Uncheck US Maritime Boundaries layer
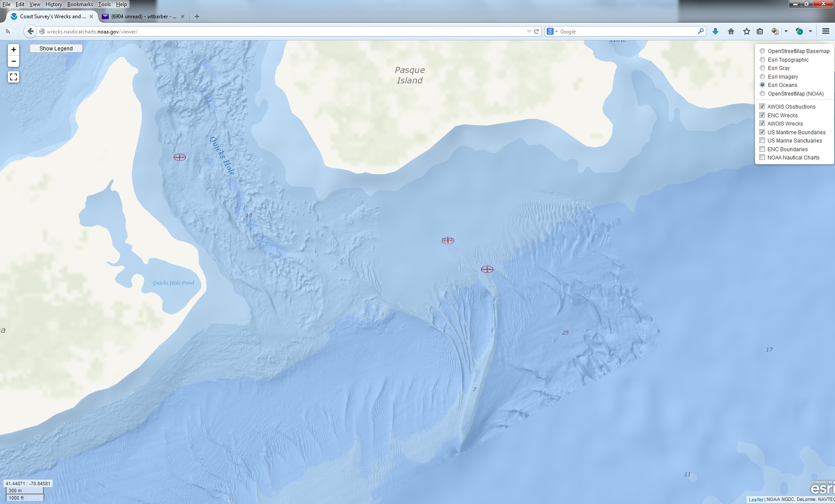Screen dimensions: 835x504 [x=762, y=132]
